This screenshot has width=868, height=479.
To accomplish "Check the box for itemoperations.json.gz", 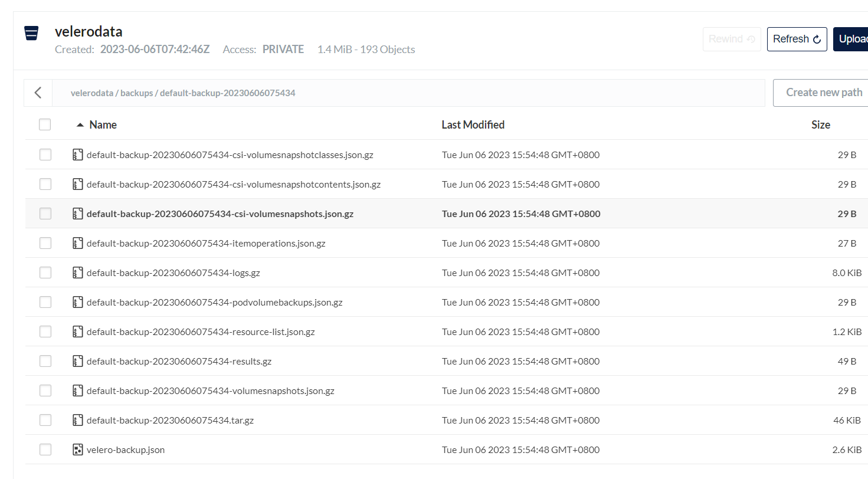I will (45, 244).
